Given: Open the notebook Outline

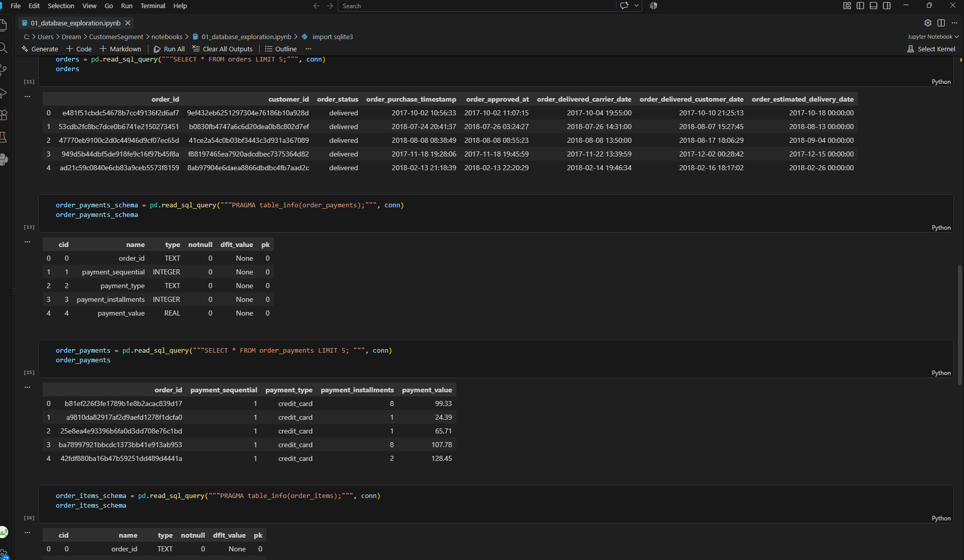Looking at the screenshot, I should (281, 49).
